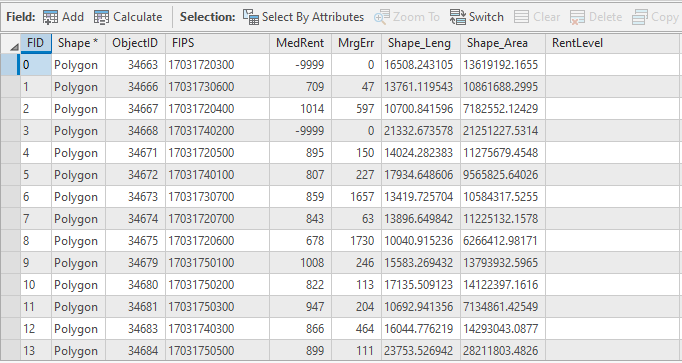
Task: Select row 5 using its row header
Action: point(10,175)
